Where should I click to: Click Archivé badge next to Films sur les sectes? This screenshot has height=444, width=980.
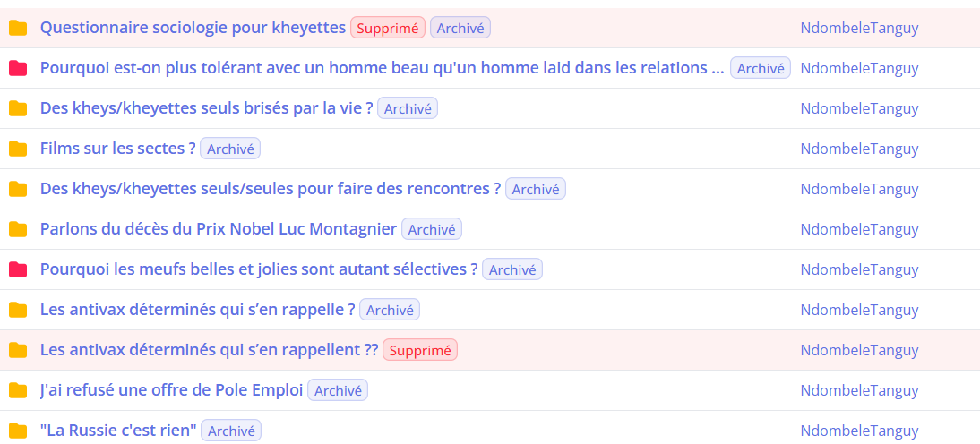(x=230, y=149)
